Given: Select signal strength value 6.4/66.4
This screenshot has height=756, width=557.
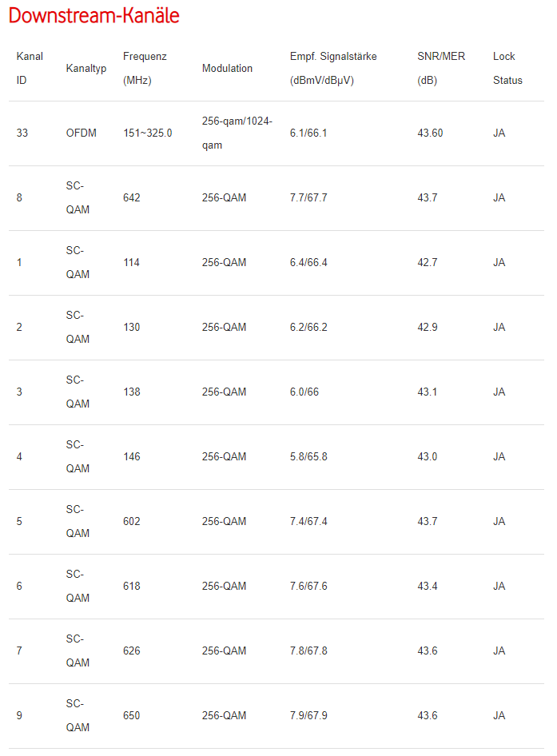Looking at the screenshot, I should pyautogui.click(x=308, y=263).
